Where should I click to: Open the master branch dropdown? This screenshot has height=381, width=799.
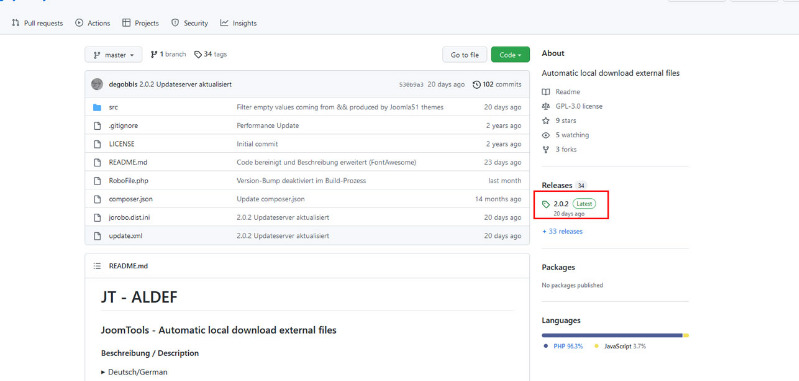click(x=114, y=55)
